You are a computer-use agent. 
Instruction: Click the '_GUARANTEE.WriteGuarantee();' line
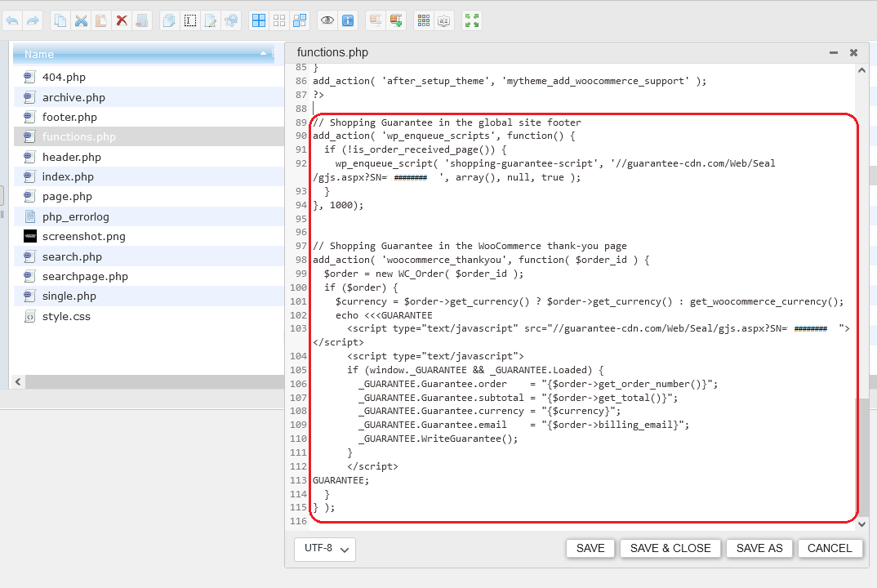(438, 439)
